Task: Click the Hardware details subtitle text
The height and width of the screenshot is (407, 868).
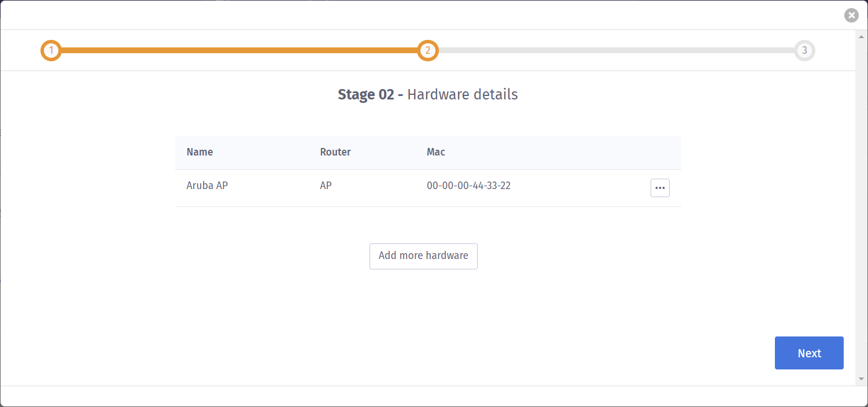Action: pyautogui.click(x=463, y=94)
